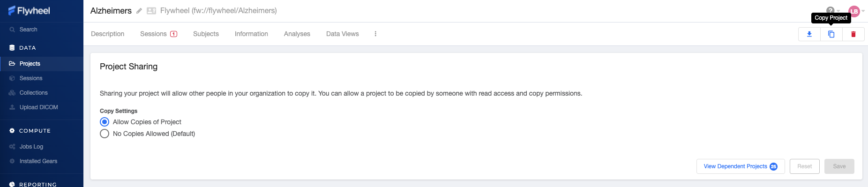The width and height of the screenshot is (868, 187).
Task: Click the download project icon
Action: point(809,34)
